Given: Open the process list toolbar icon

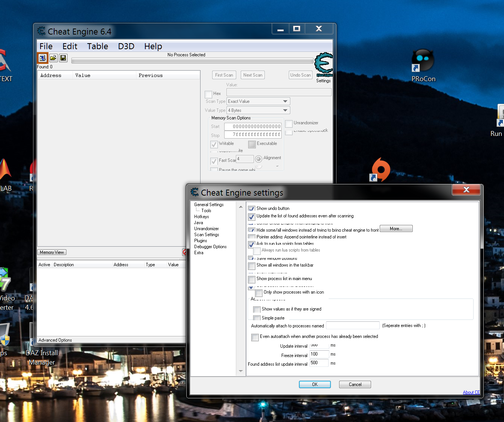Looking at the screenshot, I should tap(42, 58).
